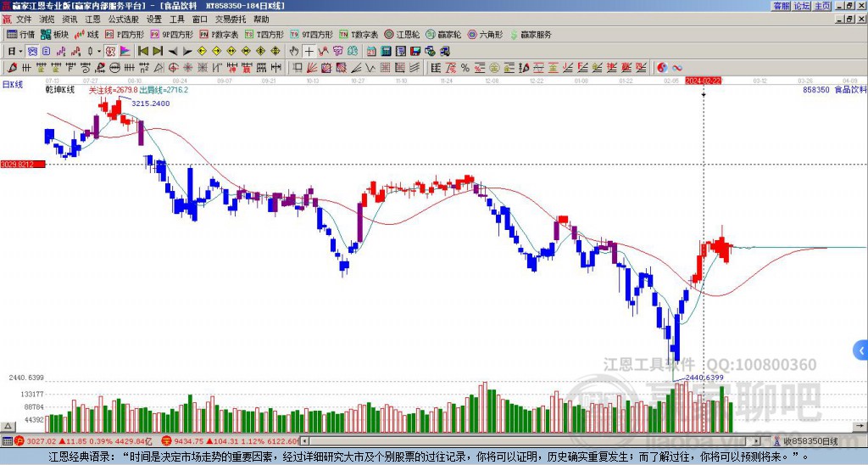Toggle the crosshair cursor tool

(309, 51)
